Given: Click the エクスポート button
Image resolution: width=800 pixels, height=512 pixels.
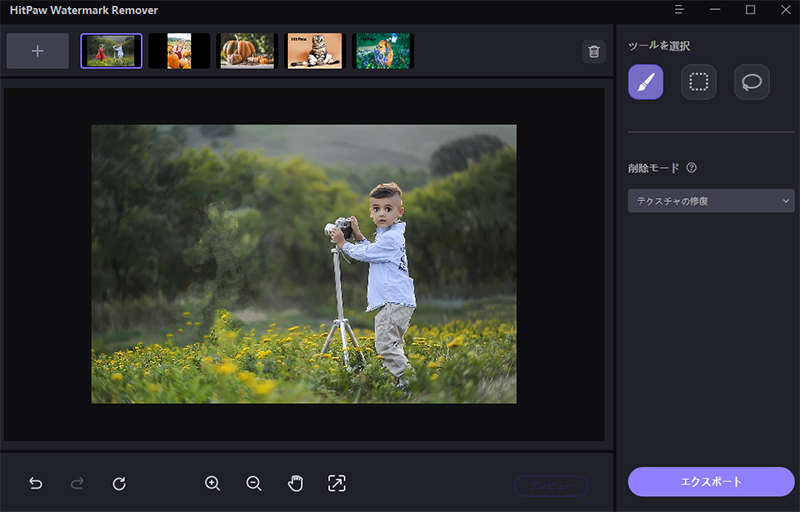Looking at the screenshot, I should (x=711, y=481).
